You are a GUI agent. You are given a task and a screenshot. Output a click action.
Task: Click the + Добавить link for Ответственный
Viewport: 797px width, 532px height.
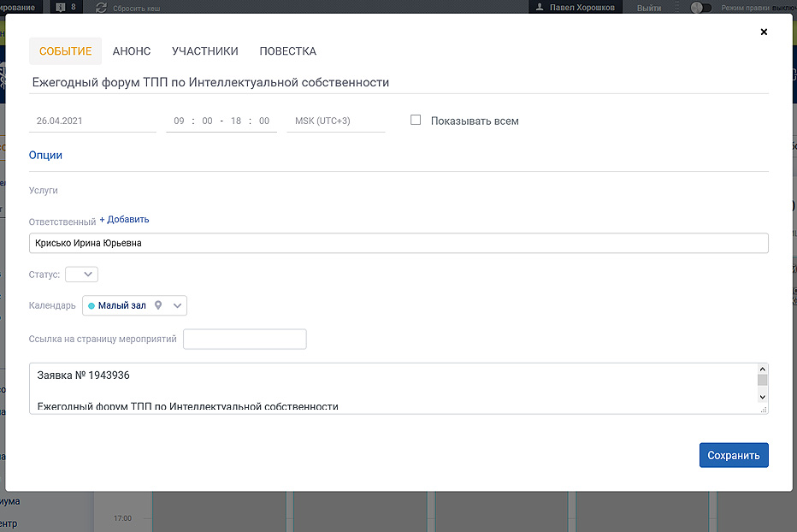click(x=124, y=220)
